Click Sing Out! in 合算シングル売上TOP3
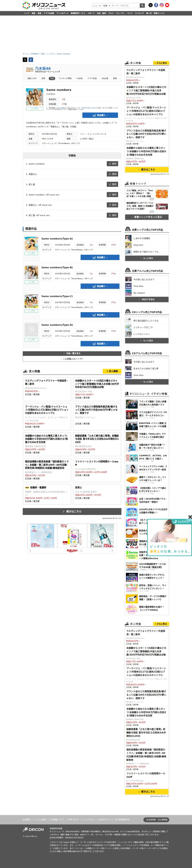The width and height of the screenshot is (192, 868). pos(138,245)
